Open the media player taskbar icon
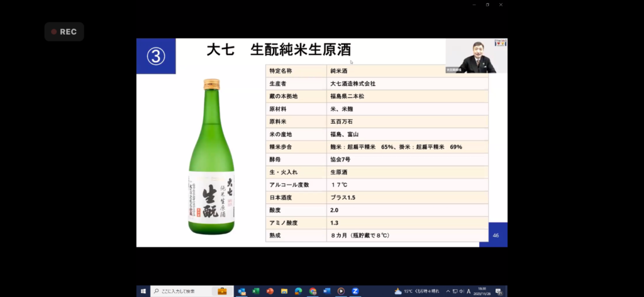 341,291
